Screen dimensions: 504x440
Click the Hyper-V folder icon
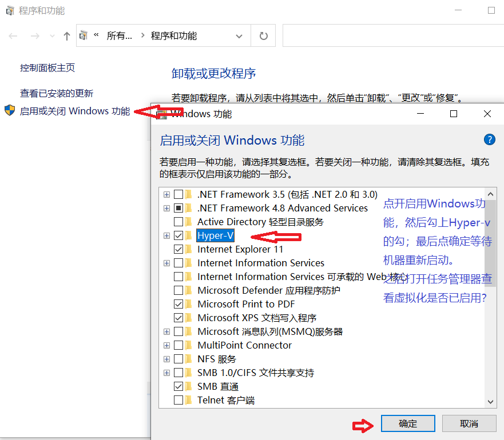[x=189, y=235]
